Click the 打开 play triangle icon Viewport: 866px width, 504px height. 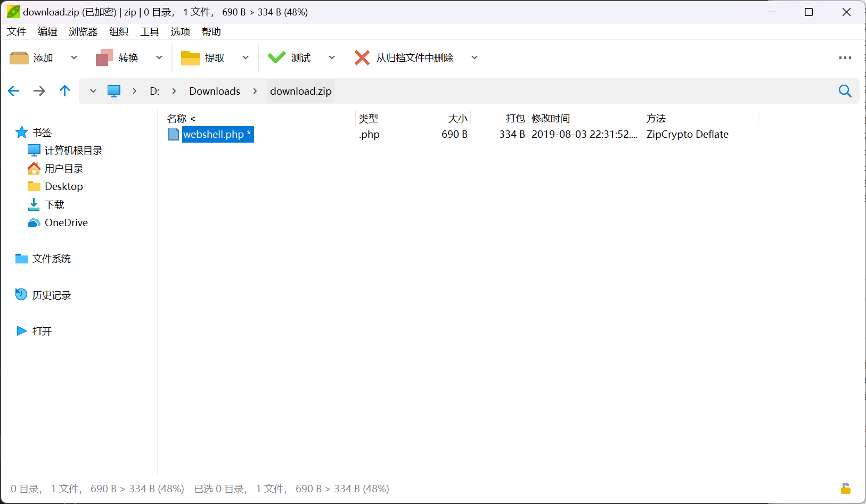tap(22, 331)
